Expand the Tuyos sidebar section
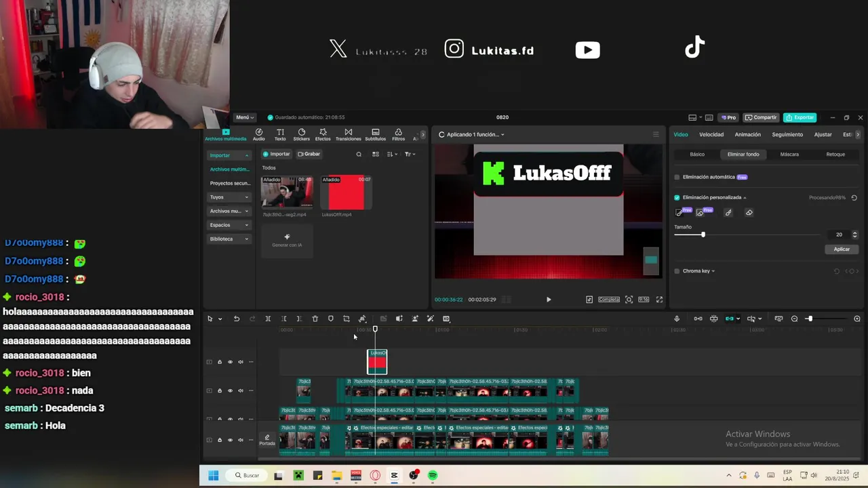This screenshot has height=488, width=868. click(229, 197)
